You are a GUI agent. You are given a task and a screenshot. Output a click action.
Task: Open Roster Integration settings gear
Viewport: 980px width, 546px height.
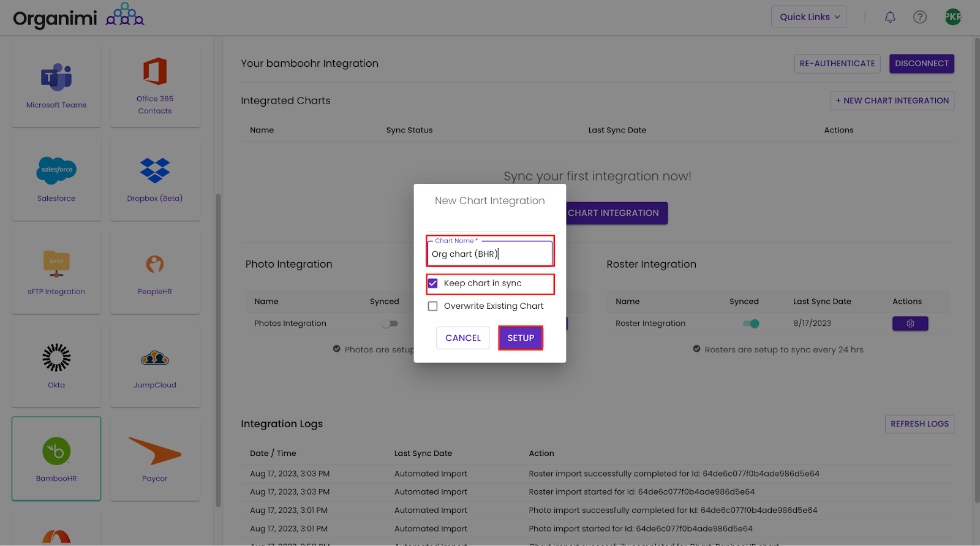pyautogui.click(x=910, y=324)
